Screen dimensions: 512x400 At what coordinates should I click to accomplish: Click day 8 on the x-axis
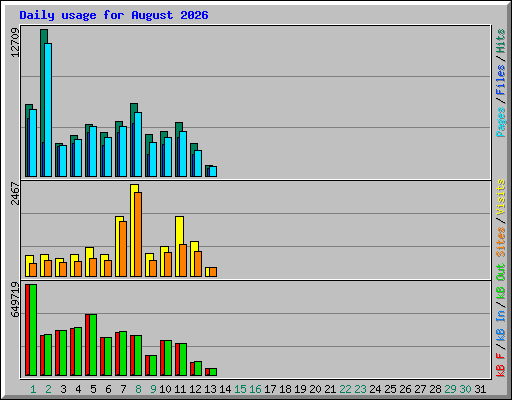(x=138, y=389)
